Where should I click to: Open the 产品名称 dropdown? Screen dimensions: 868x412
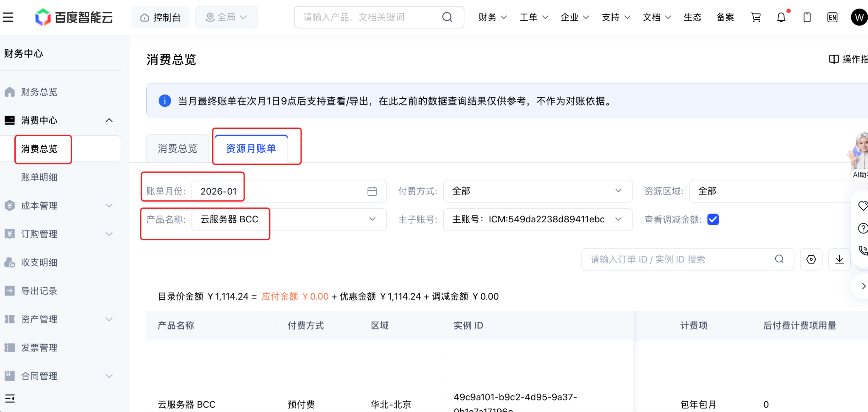289,219
